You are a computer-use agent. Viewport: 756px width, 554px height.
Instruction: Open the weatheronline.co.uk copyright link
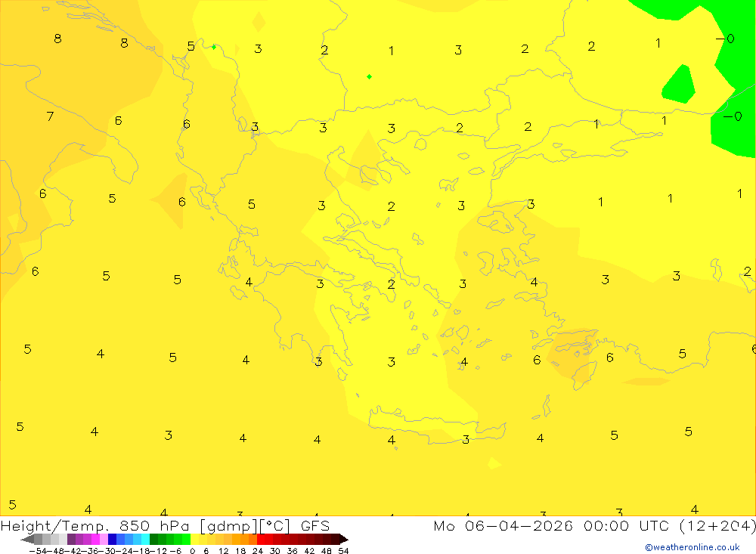(x=692, y=547)
